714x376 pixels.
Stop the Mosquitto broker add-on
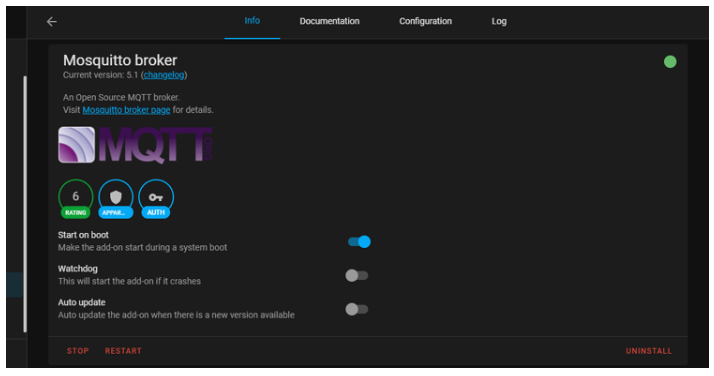tap(78, 351)
